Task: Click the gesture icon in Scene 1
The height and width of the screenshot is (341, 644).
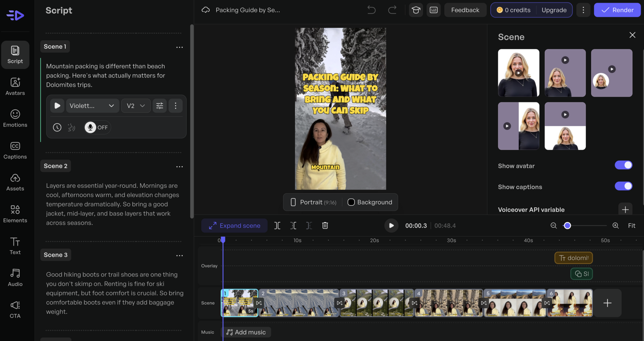Action: (x=71, y=127)
